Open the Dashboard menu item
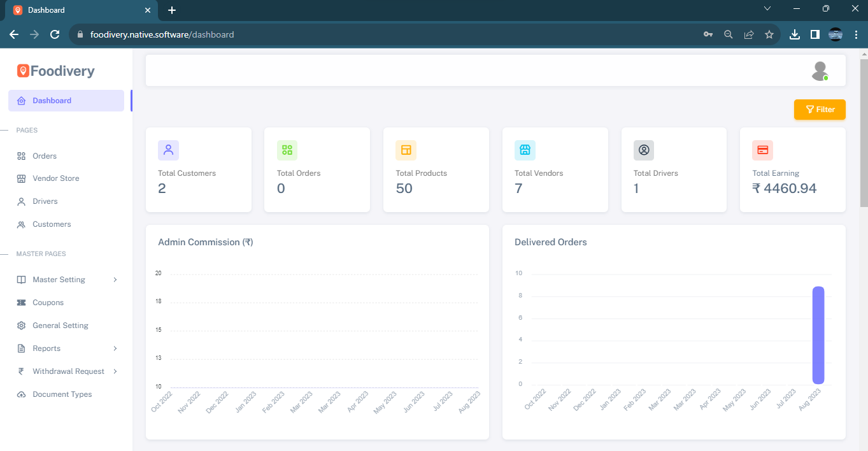 (66, 101)
